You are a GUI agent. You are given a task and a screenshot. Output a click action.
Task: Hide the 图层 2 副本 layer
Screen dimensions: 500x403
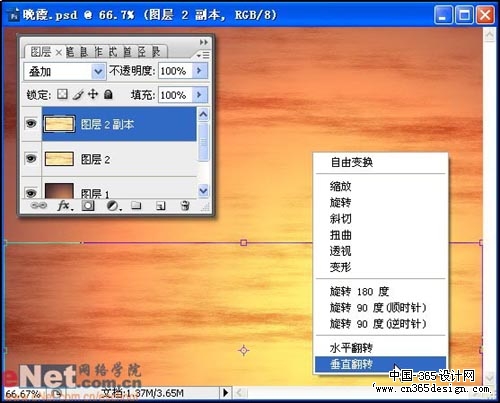[31, 124]
